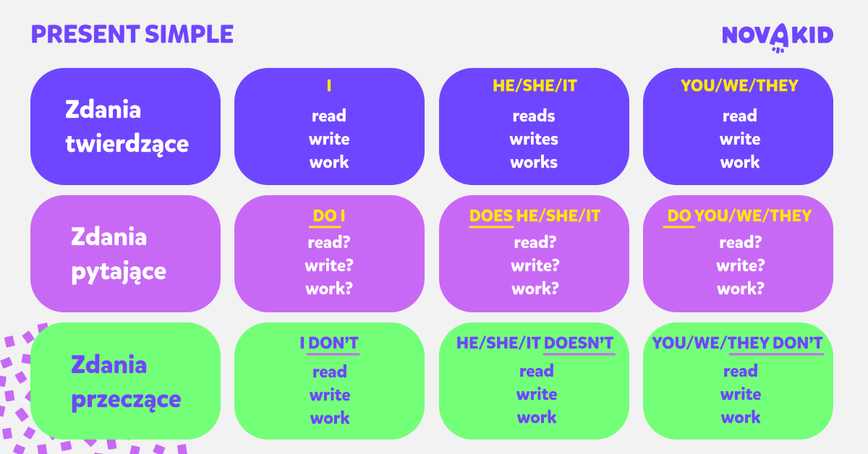Click the HE/SHE/IT heading in blue card
Image resolution: width=868 pixels, height=454 pixels.
tap(535, 85)
